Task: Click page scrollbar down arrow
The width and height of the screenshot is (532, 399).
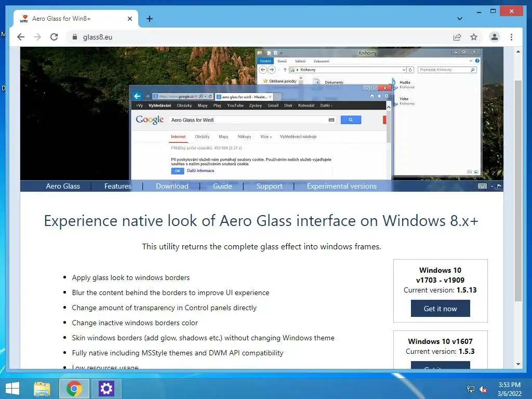Action: (518, 364)
